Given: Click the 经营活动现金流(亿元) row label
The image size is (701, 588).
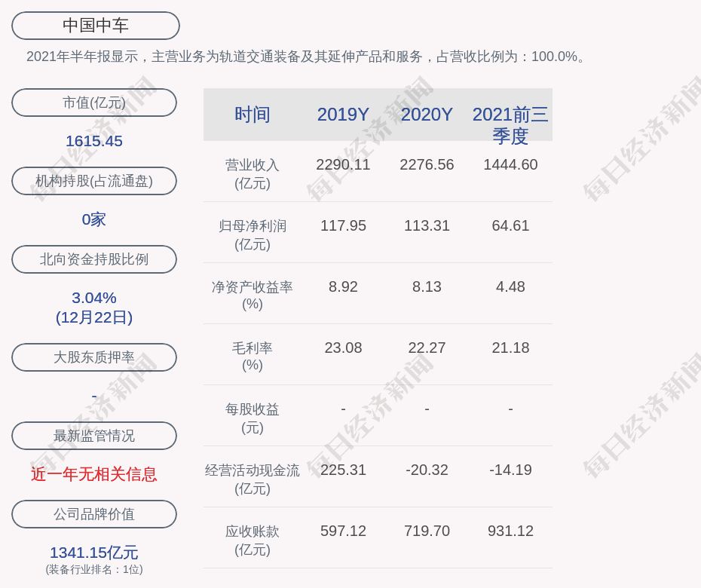Looking at the screenshot, I should point(252,479).
